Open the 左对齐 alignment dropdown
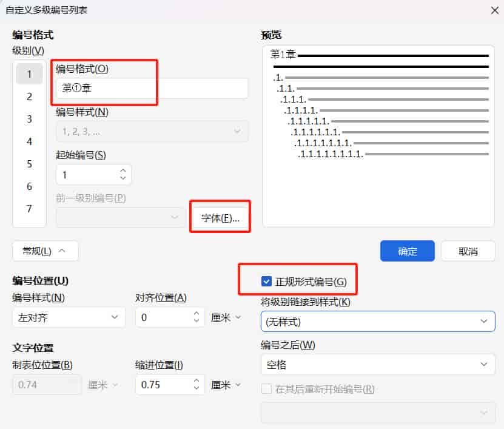 pyautogui.click(x=69, y=317)
